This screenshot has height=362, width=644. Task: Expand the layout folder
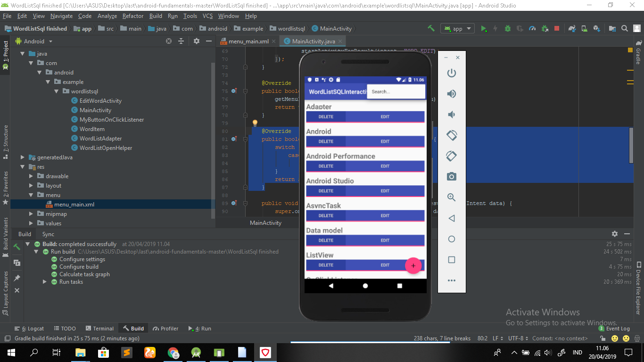click(x=31, y=186)
